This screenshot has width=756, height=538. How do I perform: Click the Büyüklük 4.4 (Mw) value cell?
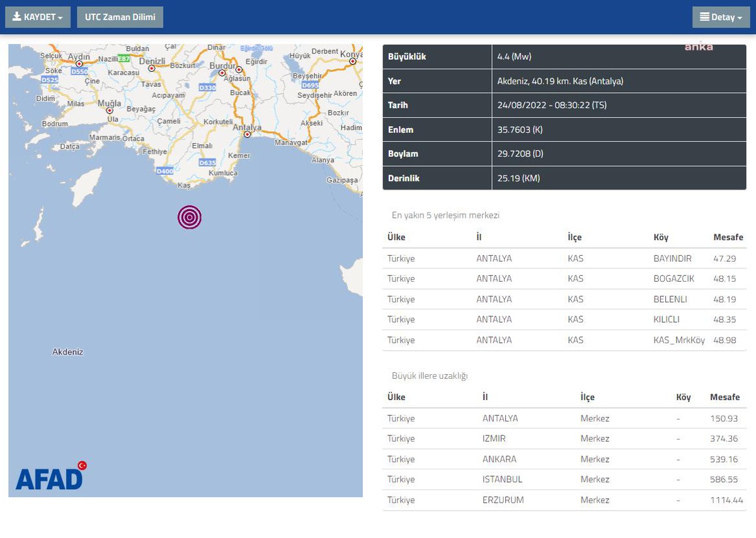pyautogui.click(x=619, y=57)
